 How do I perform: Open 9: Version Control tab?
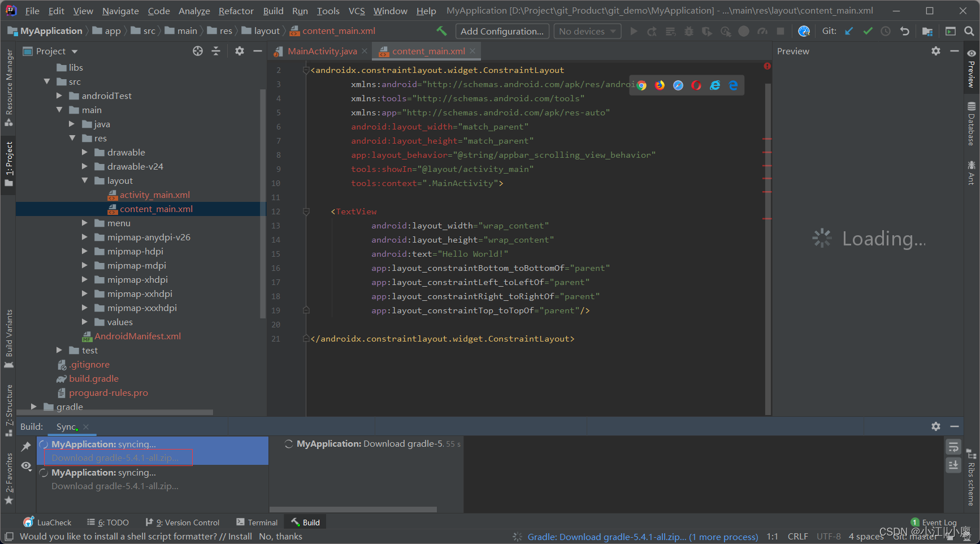pos(183,523)
